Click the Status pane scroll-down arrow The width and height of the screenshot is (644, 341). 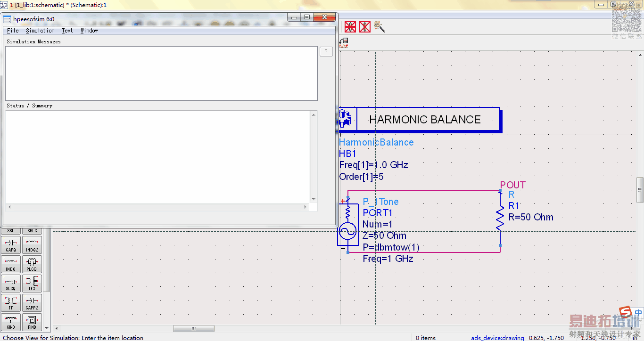click(x=314, y=200)
